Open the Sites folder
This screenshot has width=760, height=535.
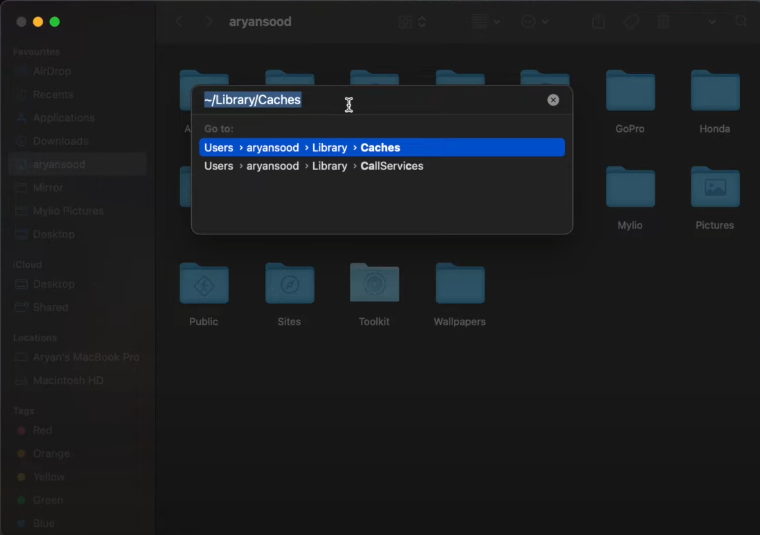[x=289, y=284]
